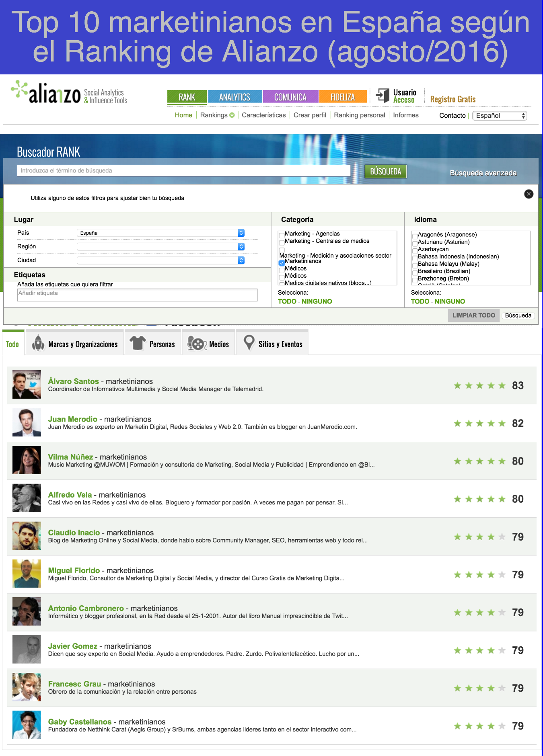The height and width of the screenshot is (756, 543).
Task: Open Antonio Cambronero's profile photo
Action: tap(27, 611)
